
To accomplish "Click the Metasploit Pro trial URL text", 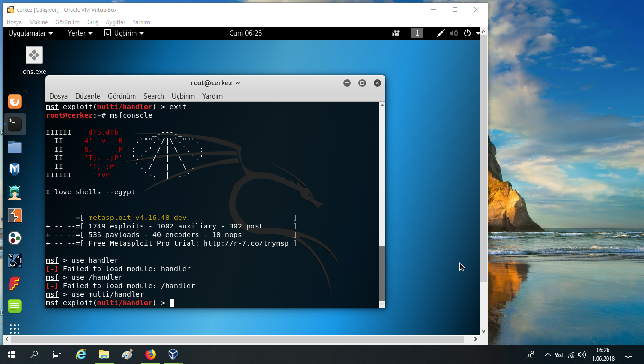I will pos(246,243).
